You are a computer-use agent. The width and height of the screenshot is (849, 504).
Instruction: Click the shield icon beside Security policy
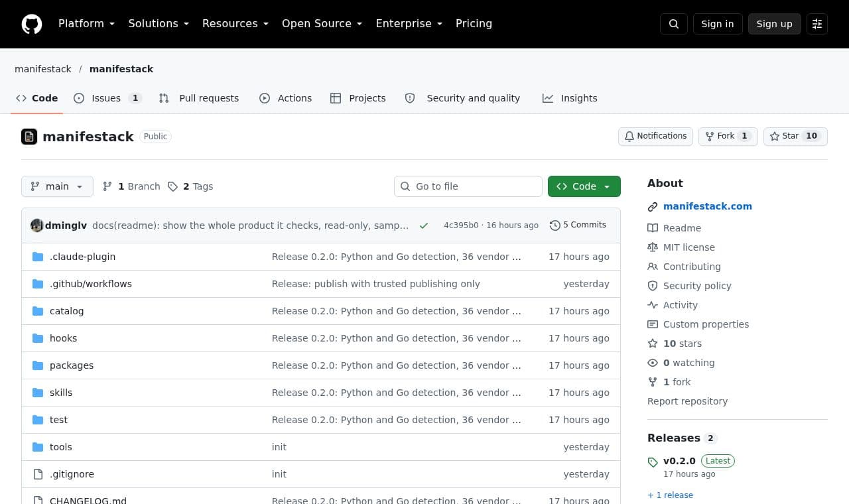653,286
